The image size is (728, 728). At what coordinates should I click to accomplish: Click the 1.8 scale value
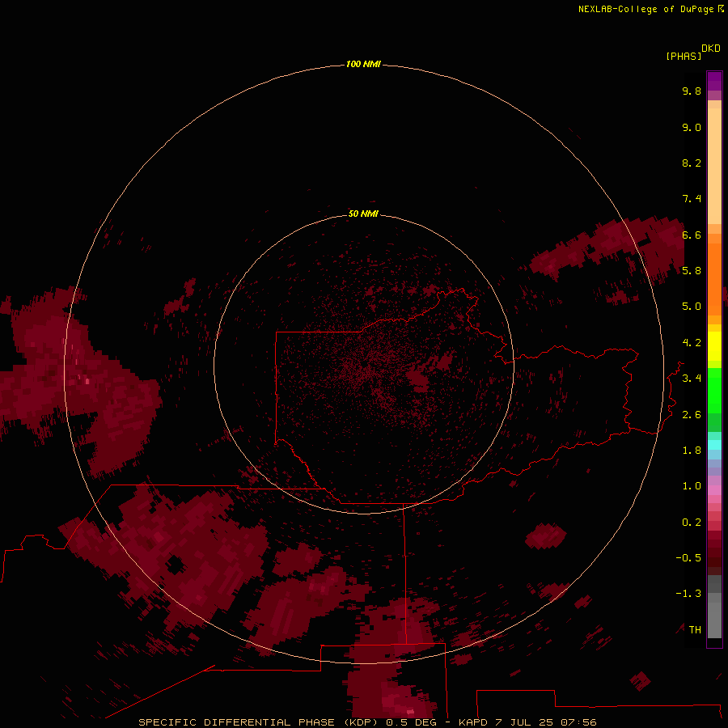click(692, 451)
